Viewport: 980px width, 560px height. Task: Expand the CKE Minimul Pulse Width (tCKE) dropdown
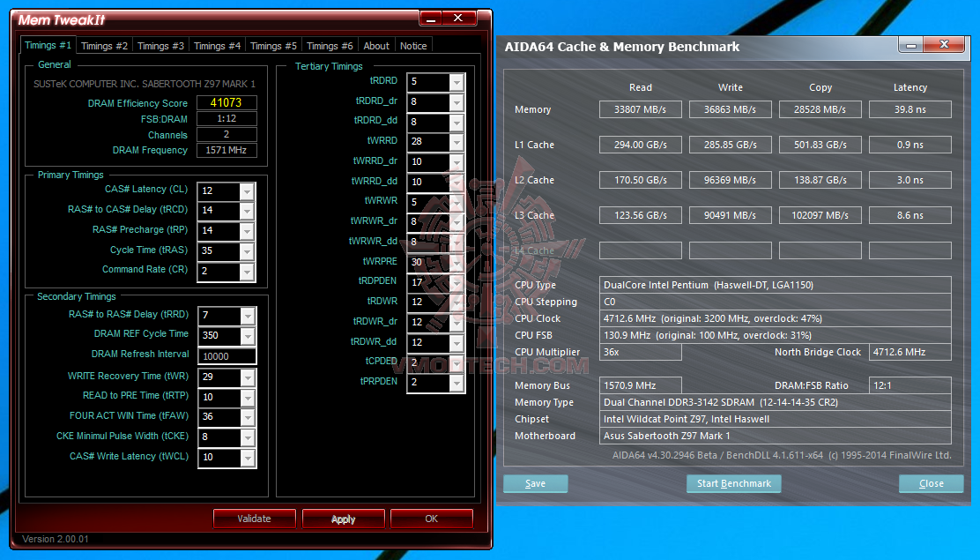click(248, 437)
